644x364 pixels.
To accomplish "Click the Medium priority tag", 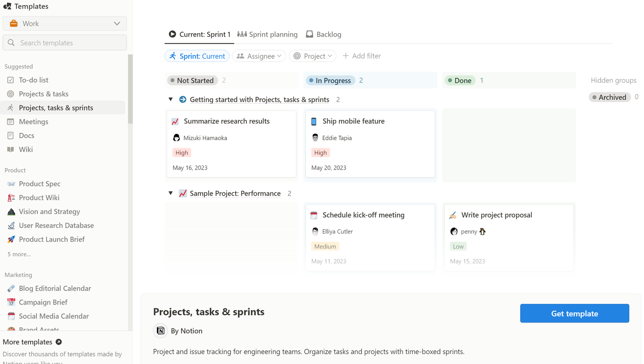I will click(x=325, y=246).
